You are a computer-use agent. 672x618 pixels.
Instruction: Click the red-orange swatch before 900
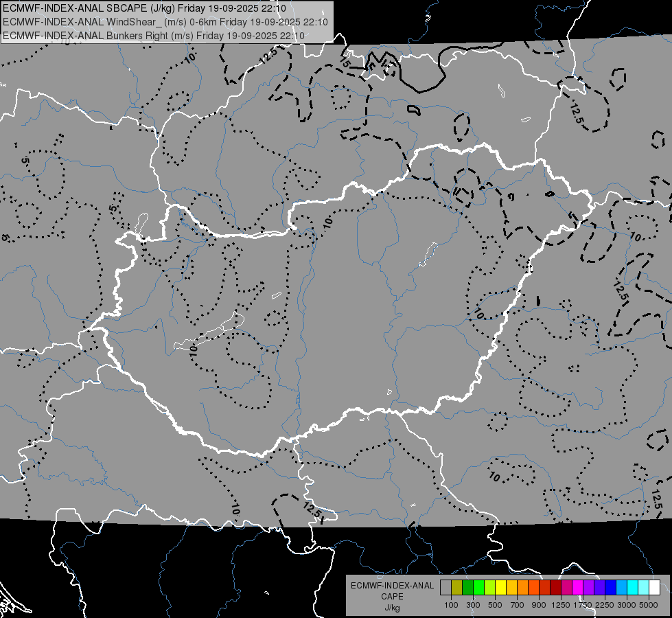point(534,588)
